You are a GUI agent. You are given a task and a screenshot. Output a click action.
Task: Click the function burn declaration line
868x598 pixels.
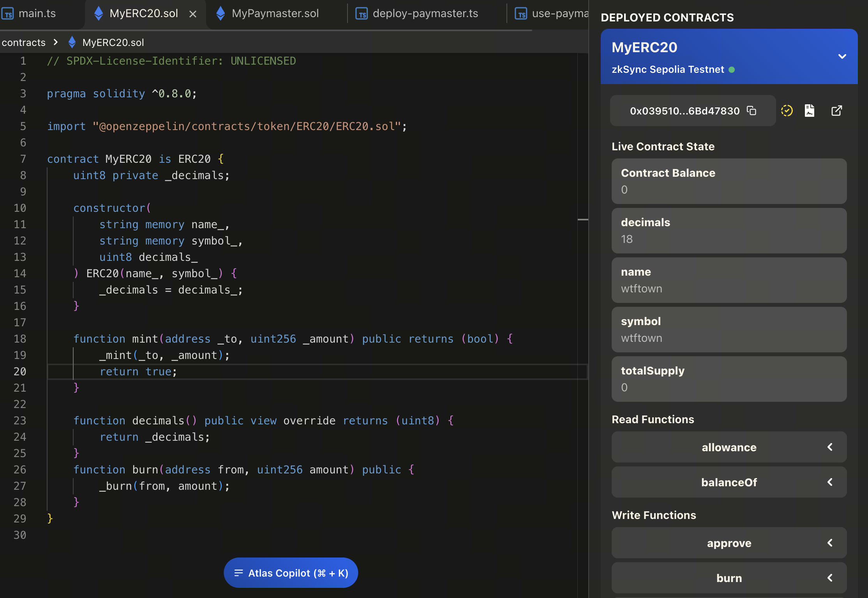244,470
